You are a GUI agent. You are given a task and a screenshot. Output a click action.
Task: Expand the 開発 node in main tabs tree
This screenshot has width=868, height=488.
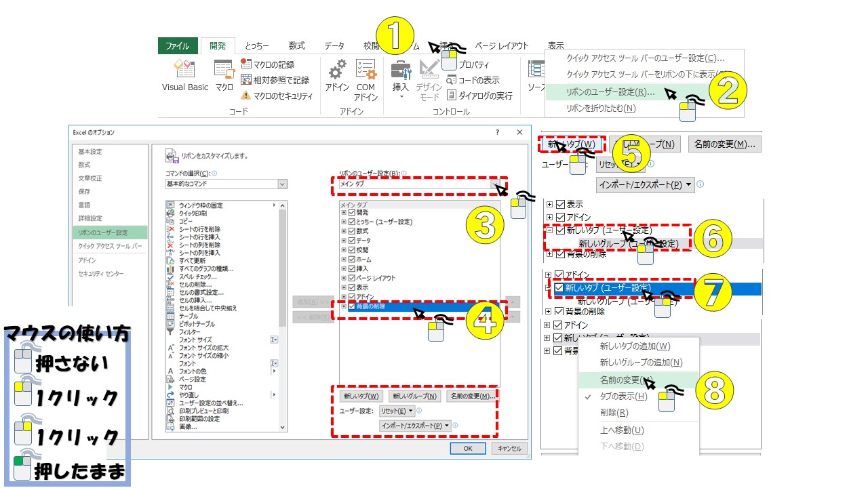pyautogui.click(x=344, y=213)
